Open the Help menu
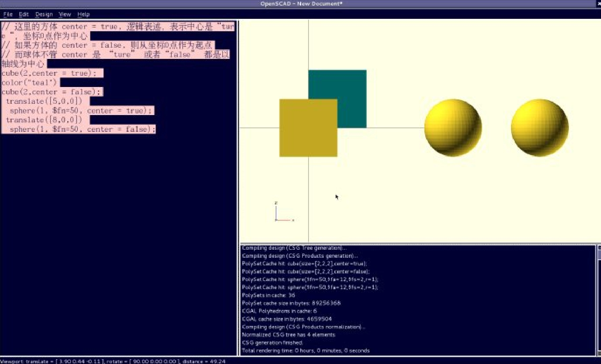Image resolution: width=601 pixels, height=364 pixels. point(83,14)
